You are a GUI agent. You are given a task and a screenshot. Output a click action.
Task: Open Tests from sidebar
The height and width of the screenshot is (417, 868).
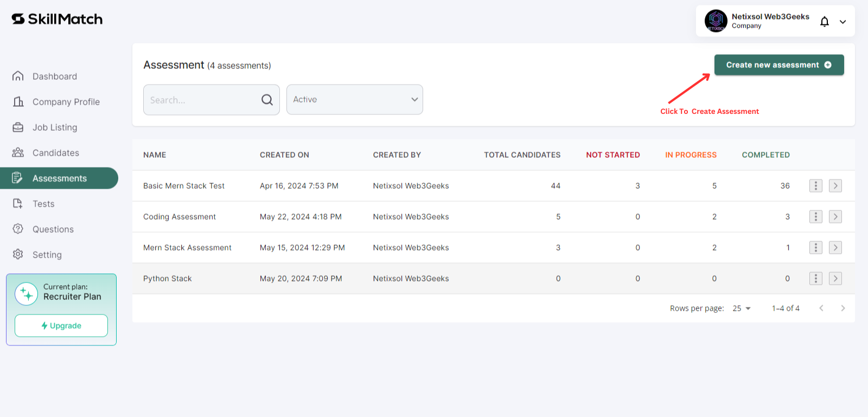coord(33,204)
